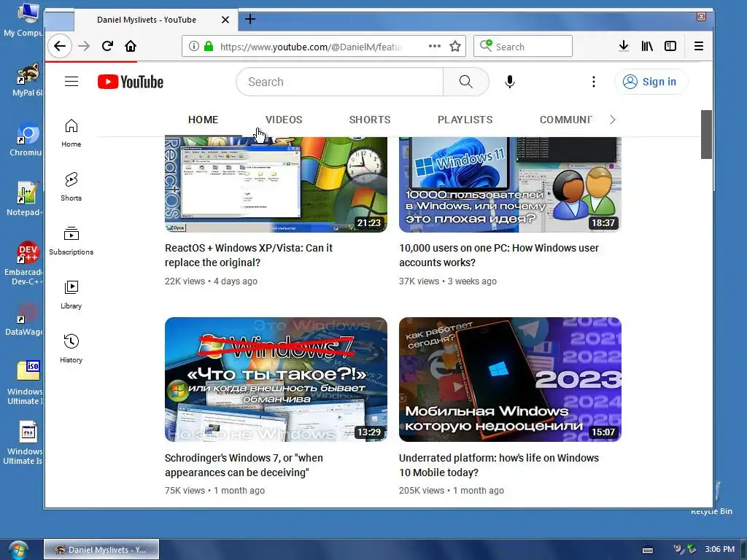
Task: Select the Notepad++ desktop icon
Action: 25,199
